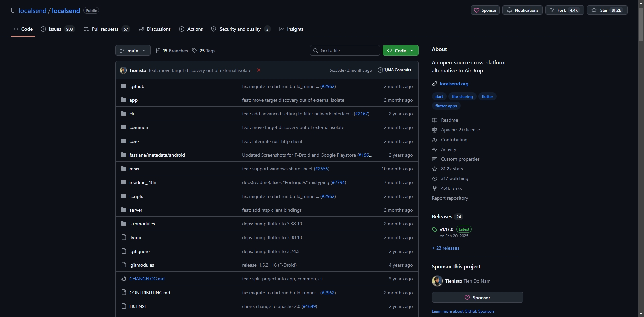The height and width of the screenshot is (317, 644).
Task: Switch to the Code tab
Action: (23, 29)
